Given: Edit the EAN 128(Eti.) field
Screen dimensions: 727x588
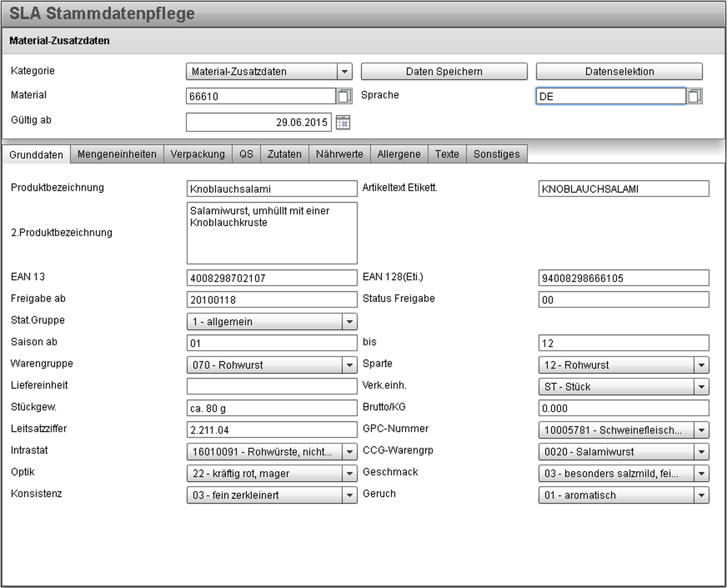Looking at the screenshot, I should 624,278.
